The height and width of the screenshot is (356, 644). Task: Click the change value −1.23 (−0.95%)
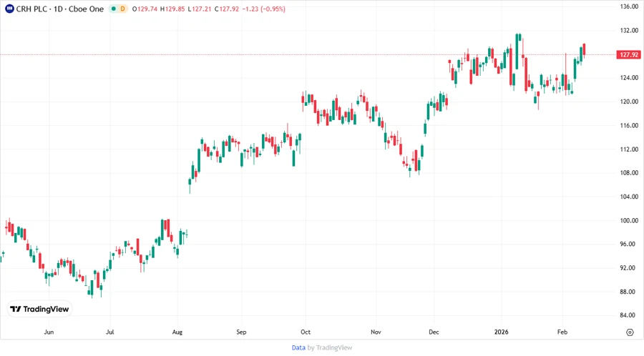263,9
